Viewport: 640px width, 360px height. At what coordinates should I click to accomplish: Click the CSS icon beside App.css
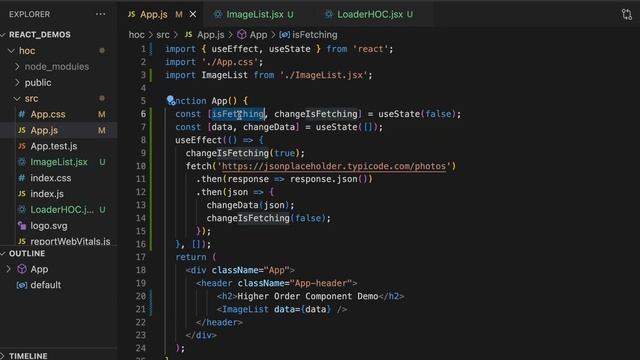22,114
